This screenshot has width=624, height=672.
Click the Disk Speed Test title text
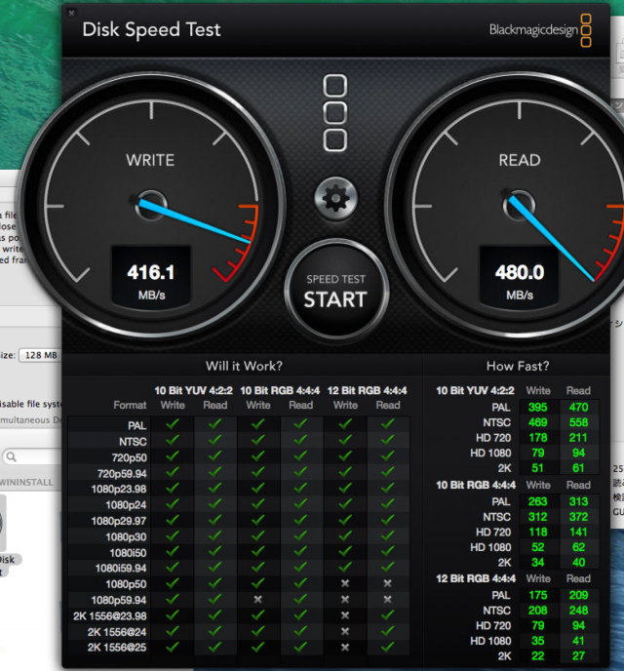pos(151,29)
